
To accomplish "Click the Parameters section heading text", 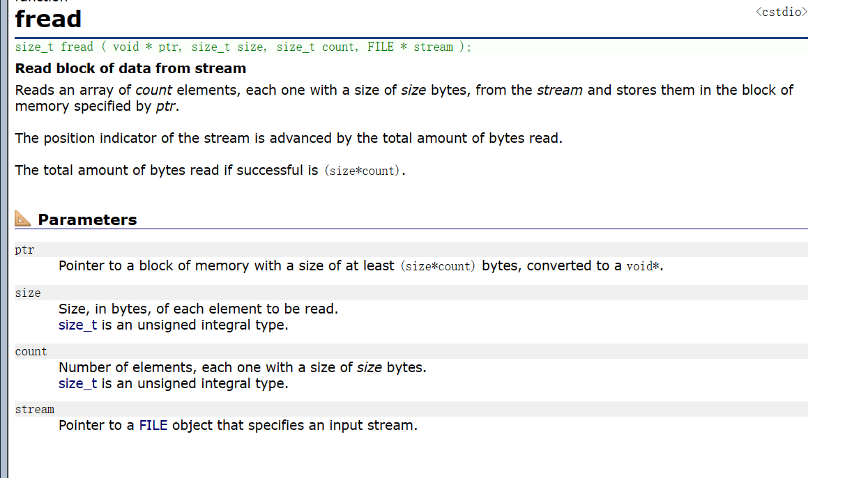I will point(87,219).
